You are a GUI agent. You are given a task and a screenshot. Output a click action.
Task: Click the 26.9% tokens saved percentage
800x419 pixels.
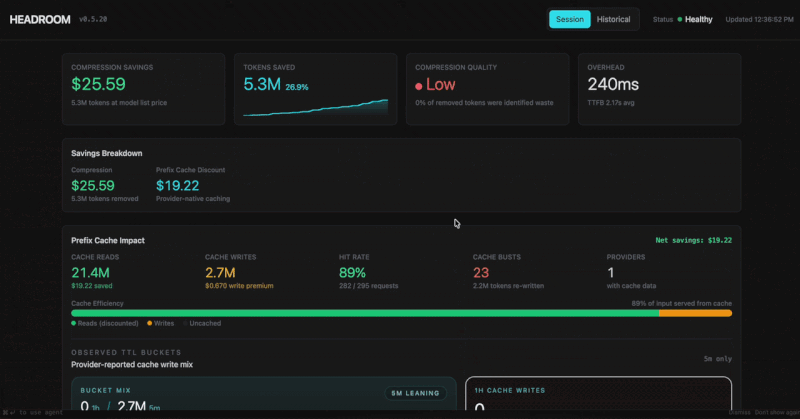click(296, 87)
